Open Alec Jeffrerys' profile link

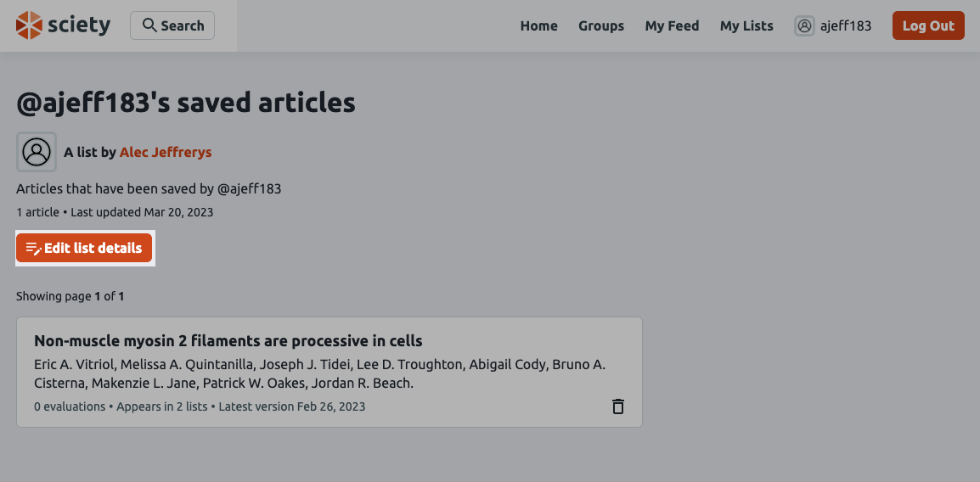pos(166,152)
